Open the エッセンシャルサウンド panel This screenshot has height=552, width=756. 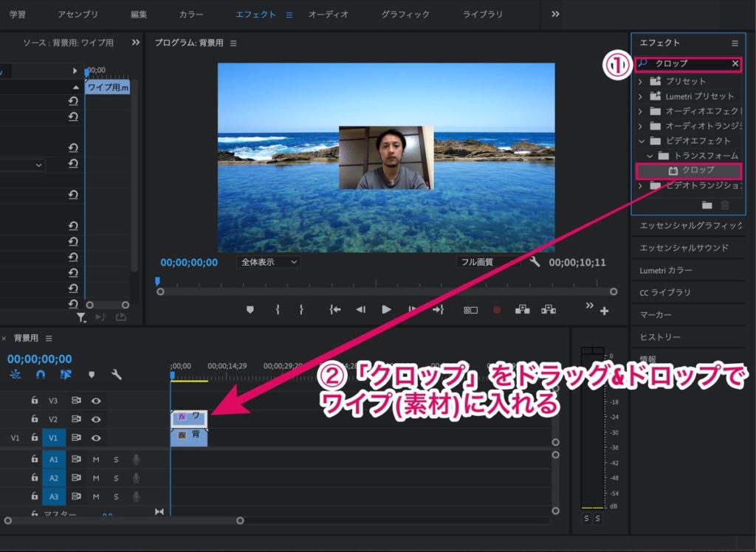(684, 248)
